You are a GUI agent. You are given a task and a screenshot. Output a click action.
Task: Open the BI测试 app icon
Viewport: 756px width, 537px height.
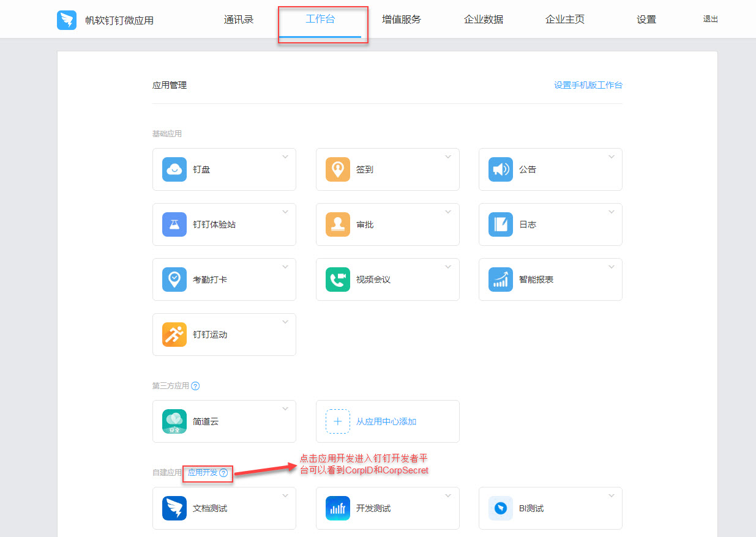[501, 508]
